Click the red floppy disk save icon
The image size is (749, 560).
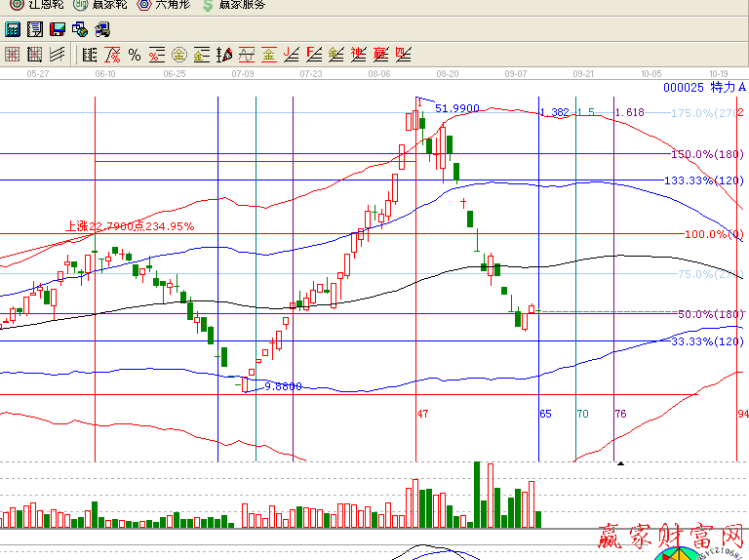[58, 29]
